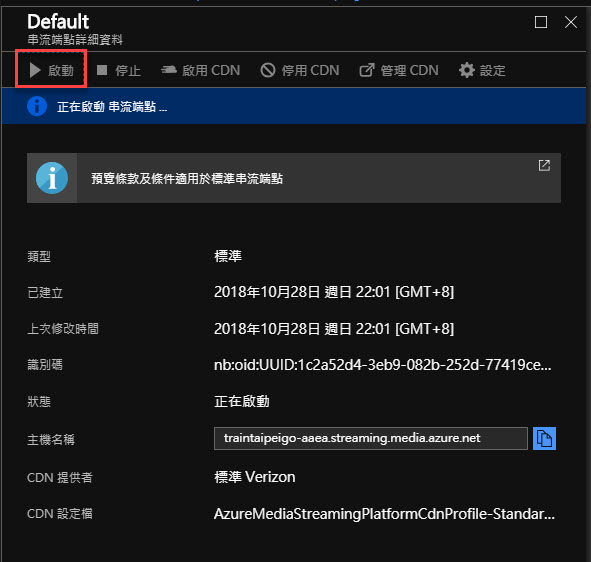Image resolution: width=591 pixels, height=562 pixels.
Task: Click the 主機名稱 label
Action: (x=51, y=439)
